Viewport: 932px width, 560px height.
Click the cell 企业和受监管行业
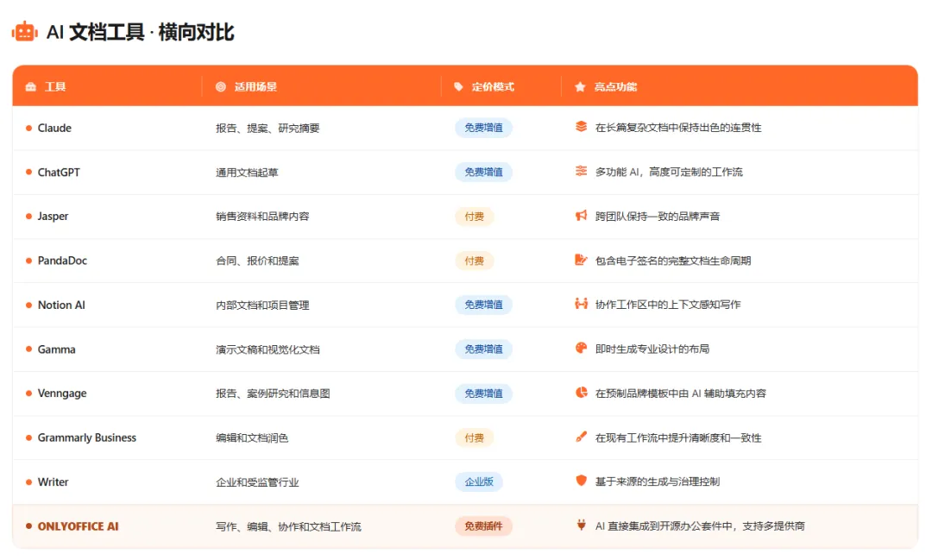pyautogui.click(x=257, y=482)
